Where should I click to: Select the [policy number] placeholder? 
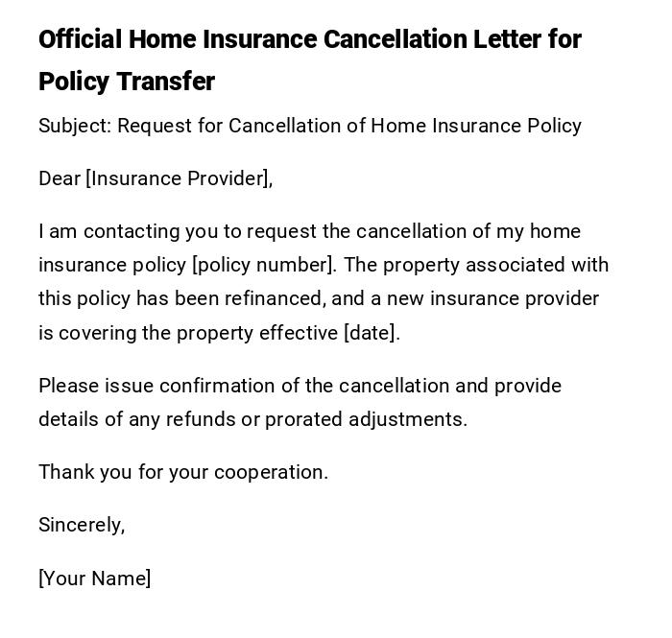coord(264,265)
